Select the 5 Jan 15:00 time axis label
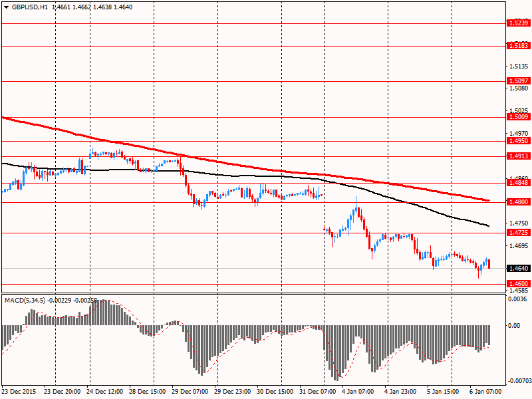Screen dimensions: 532x399 coord(443,392)
